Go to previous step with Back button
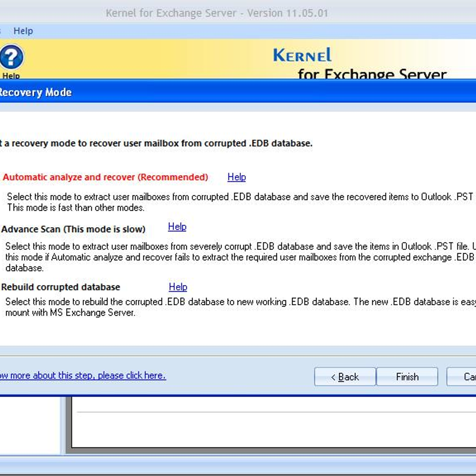Screen dimensions: 476x476 coord(345,377)
